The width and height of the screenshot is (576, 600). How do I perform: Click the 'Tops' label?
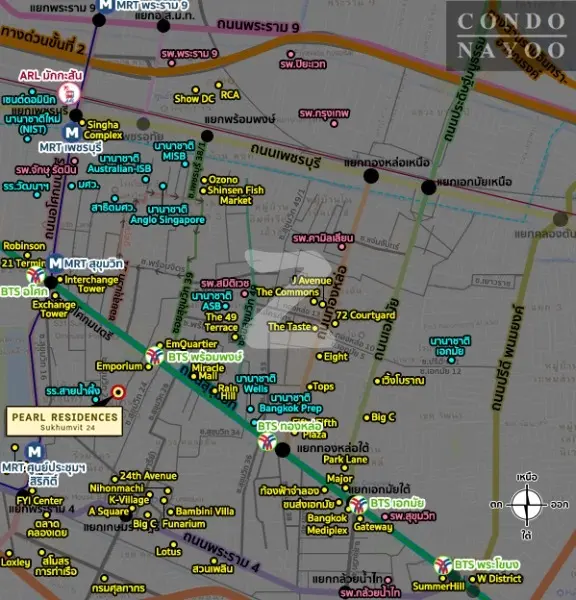[x=323, y=386]
